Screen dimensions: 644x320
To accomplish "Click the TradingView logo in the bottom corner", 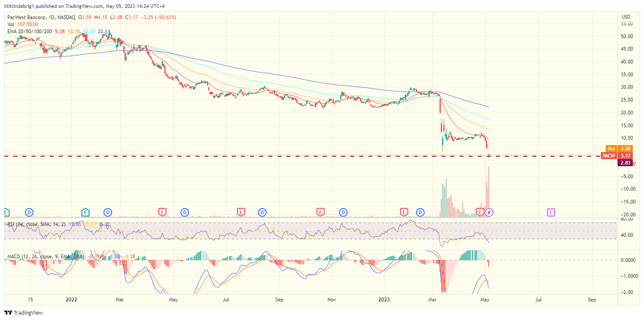I will 23,313.
